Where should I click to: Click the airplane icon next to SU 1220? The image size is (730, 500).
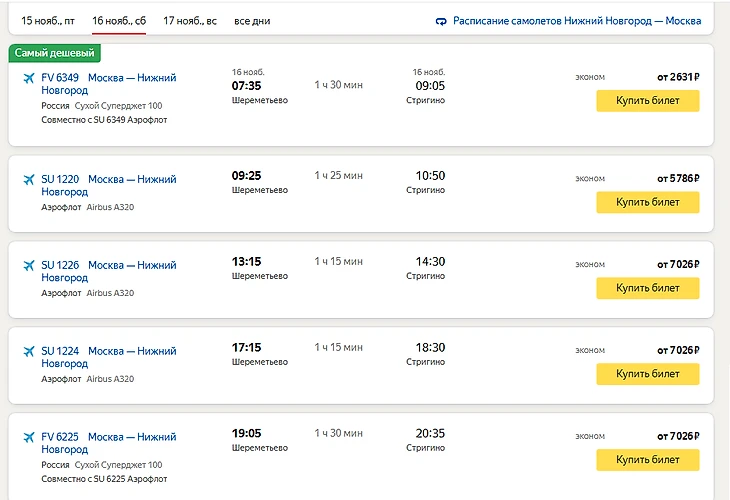[29, 179]
